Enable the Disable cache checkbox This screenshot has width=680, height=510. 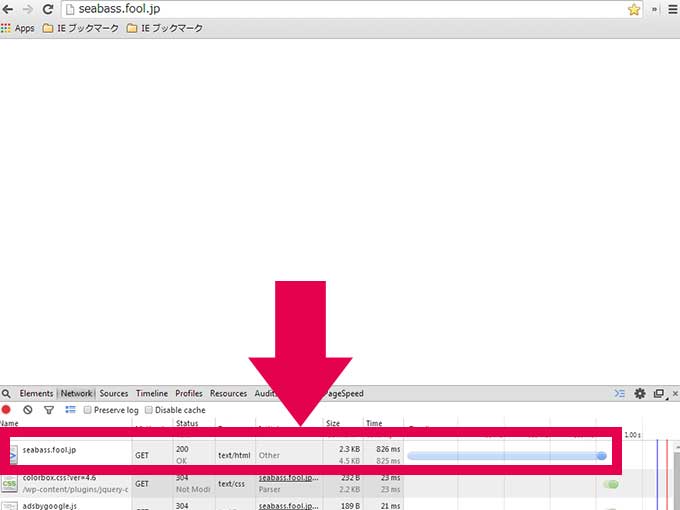149,410
